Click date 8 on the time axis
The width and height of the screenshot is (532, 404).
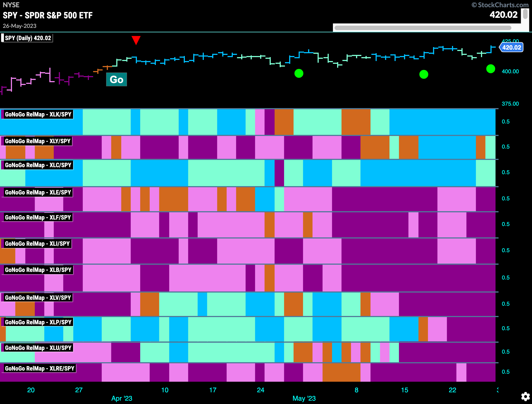pos(356,390)
